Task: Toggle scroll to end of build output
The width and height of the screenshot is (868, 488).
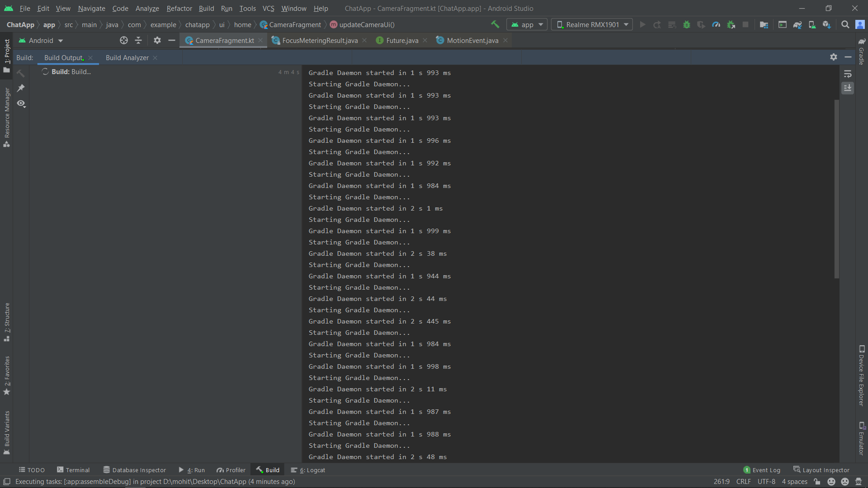Action: (x=848, y=88)
